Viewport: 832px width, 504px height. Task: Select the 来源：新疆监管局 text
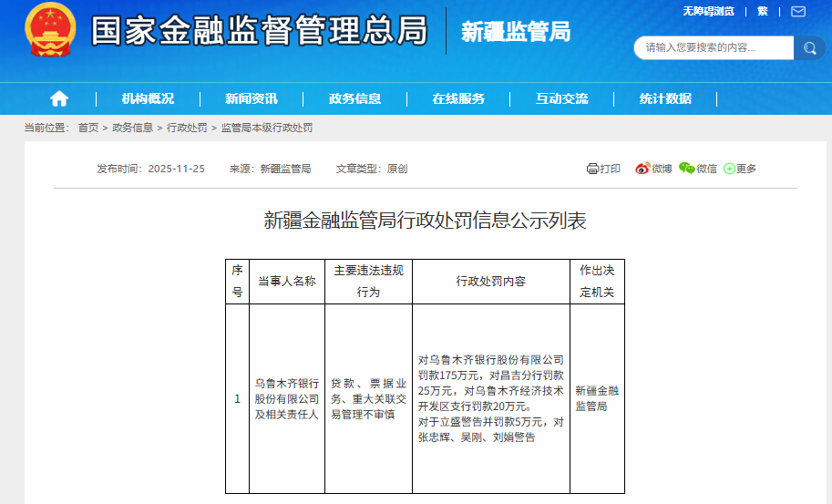coord(270,169)
